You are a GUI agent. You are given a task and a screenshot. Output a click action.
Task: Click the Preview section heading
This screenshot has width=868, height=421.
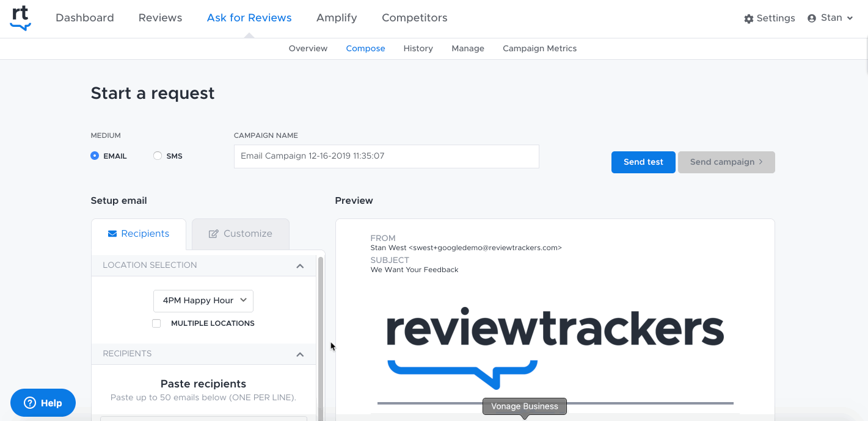[354, 201]
